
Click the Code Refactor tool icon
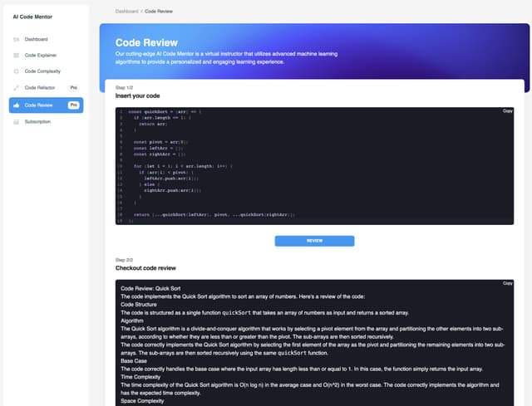tap(16, 87)
